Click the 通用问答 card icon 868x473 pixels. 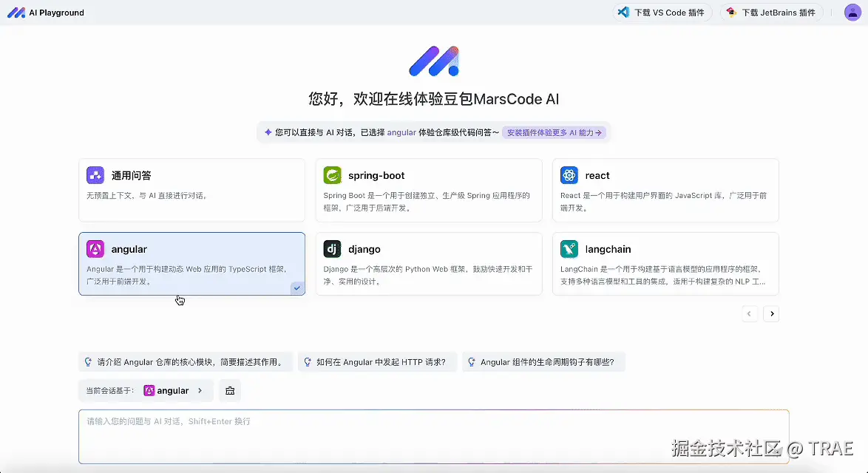click(95, 175)
